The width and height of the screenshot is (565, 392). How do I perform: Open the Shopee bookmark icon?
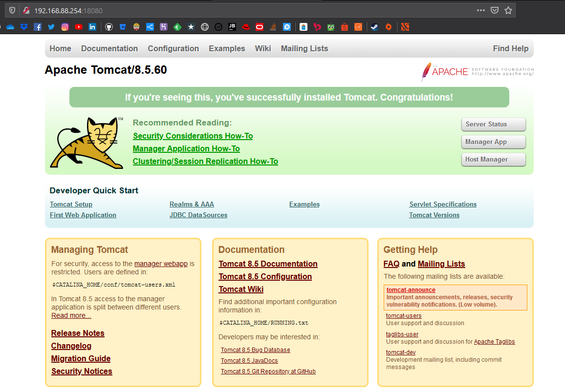coord(345,27)
